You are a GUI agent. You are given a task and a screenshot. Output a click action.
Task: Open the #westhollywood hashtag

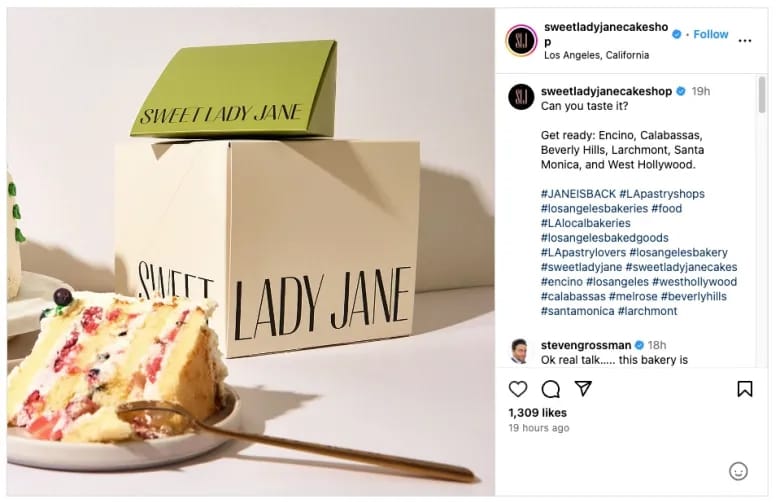694,282
